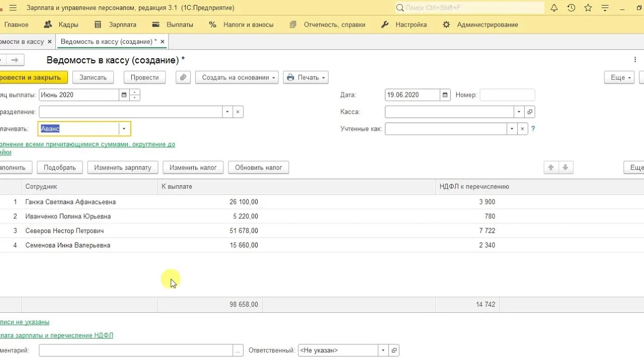This screenshot has width=644, height=362.
Task: Open the payroll and НДФЛ transfer link
Action: coord(56,335)
